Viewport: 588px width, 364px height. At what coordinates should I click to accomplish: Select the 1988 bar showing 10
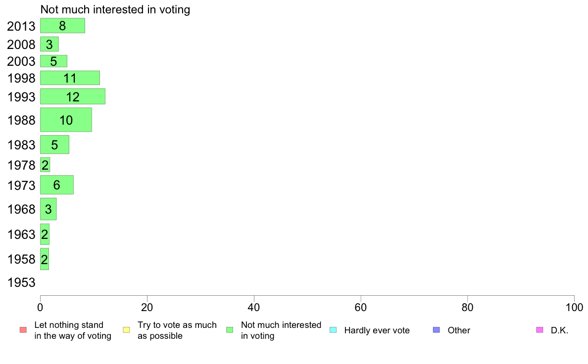(66, 120)
